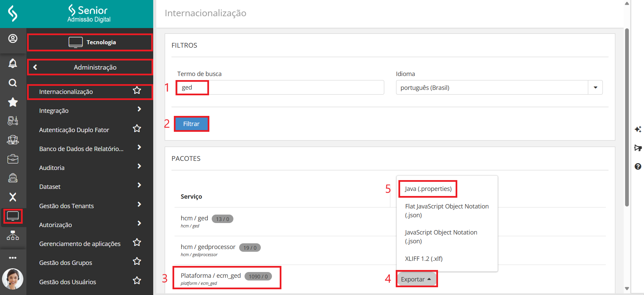The image size is (644, 295).
Task: Open the hierarchy org-chart icon in sidebar
Action: (x=13, y=235)
